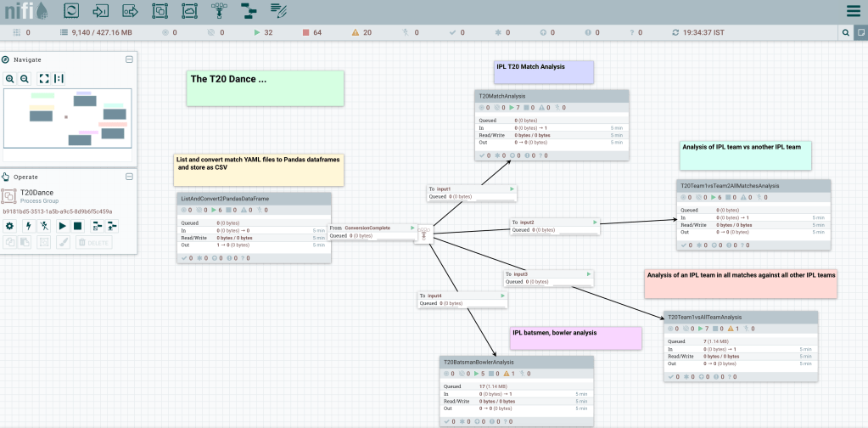Select the Output Port toolbar icon

[x=130, y=11]
